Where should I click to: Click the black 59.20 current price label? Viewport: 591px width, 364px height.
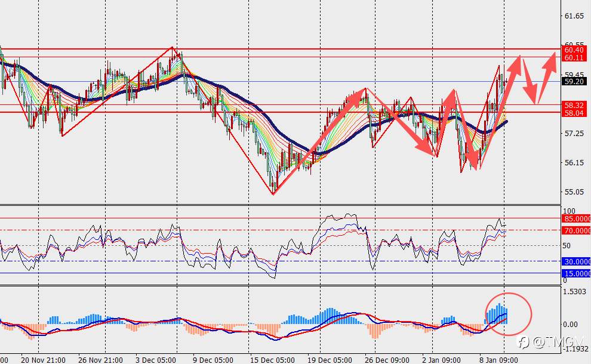(574, 81)
